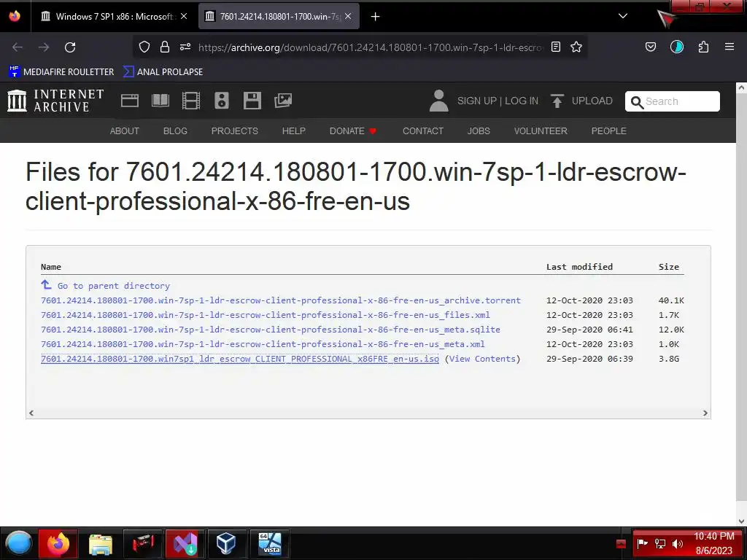Click the page scrollbar down arrow
The height and width of the screenshot is (560, 747).
[741, 521]
